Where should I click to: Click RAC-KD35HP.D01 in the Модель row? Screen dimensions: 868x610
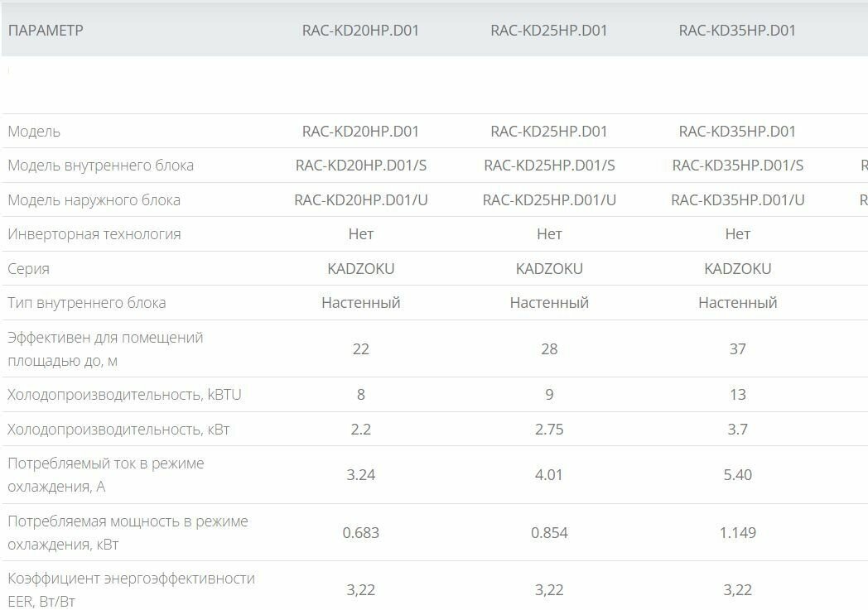737,131
